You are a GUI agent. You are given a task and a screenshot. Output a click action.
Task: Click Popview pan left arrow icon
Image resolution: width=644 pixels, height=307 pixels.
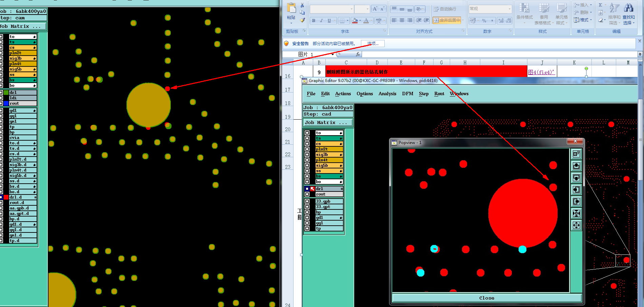tap(576, 189)
